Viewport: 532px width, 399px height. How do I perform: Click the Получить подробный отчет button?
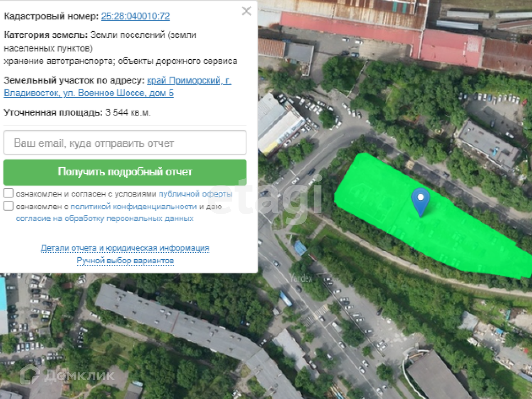(x=125, y=172)
